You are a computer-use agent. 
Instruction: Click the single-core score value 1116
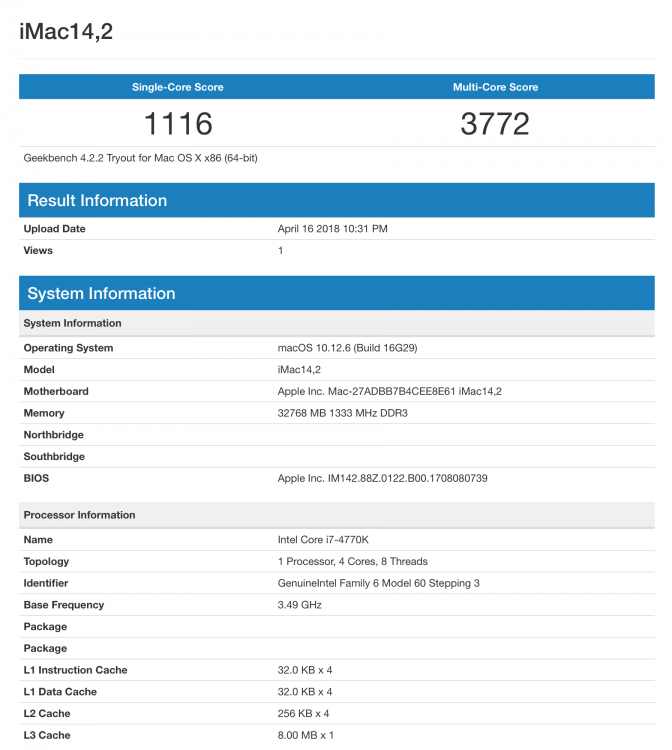(178, 124)
